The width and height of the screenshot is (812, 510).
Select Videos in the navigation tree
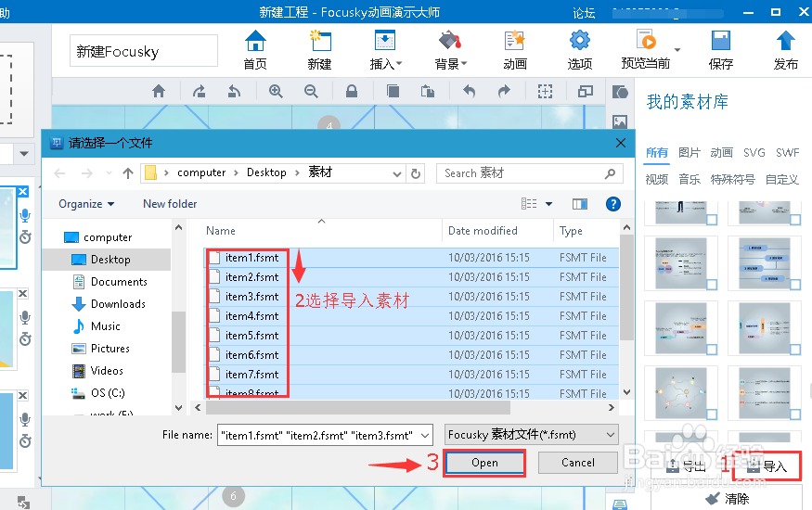(x=97, y=371)
